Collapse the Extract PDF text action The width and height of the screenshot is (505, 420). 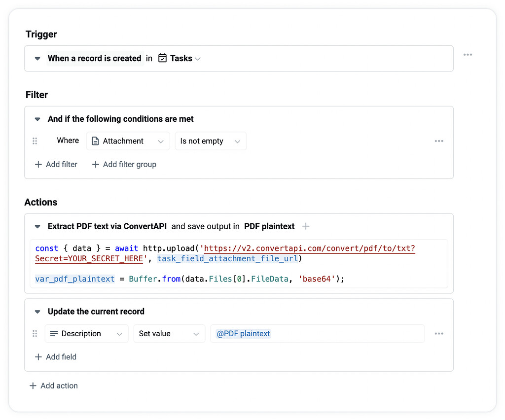coord(37,226)
